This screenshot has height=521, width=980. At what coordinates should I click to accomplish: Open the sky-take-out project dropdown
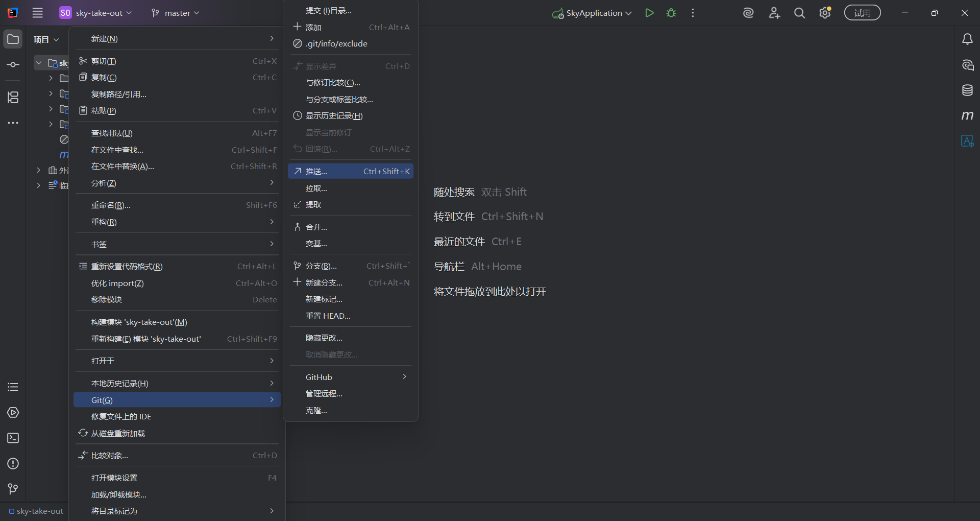(x=96, y=13)
